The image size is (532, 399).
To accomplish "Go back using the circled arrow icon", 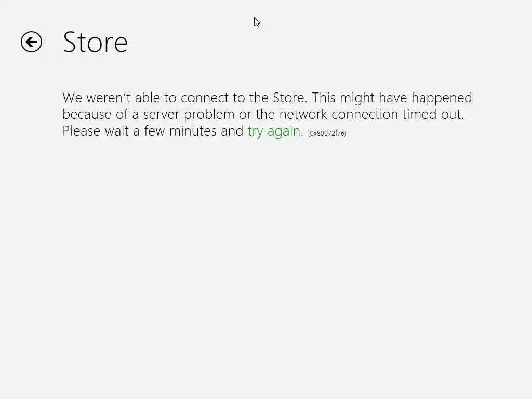I will pos(31,42).
